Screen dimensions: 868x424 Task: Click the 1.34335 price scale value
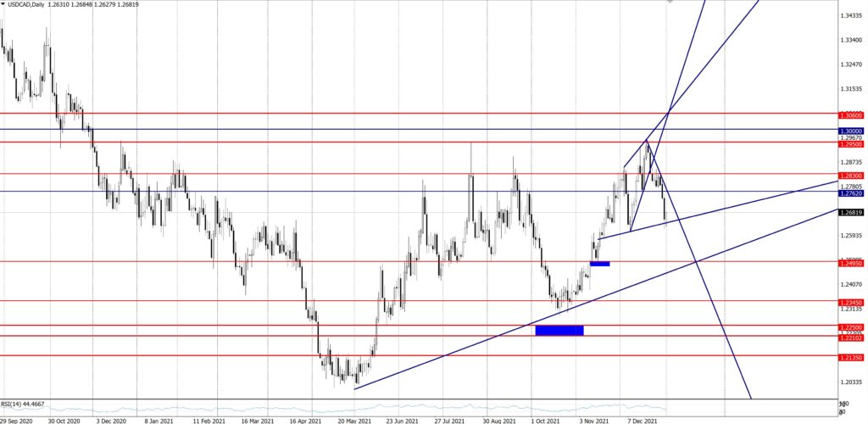coord(851,16)
